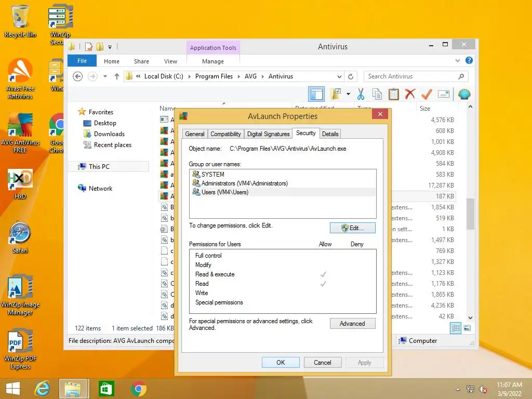This screenshot has height=399, width=532.
Task: Go up one folder level arrow
Action: click(117, 76)
